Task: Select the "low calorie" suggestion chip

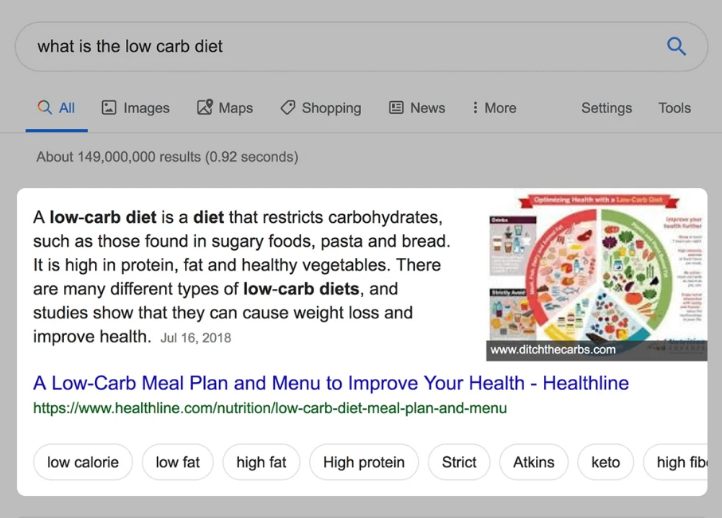Action: pos(83,462)
